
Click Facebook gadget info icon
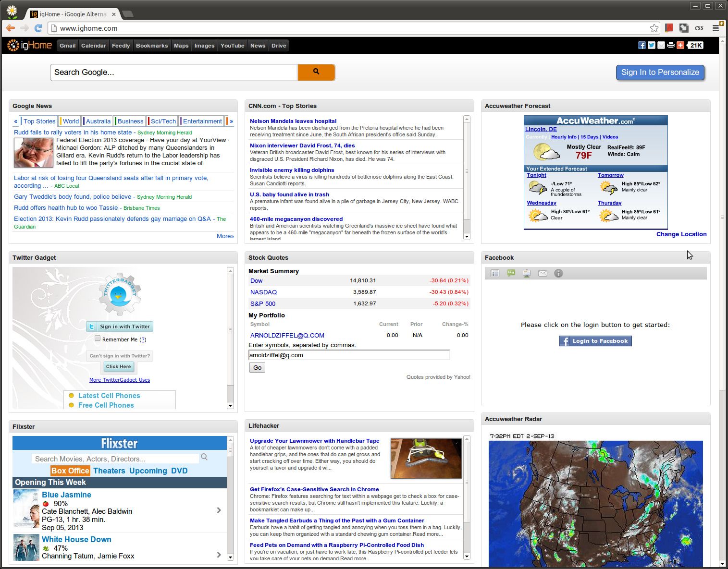pos(558,273)
